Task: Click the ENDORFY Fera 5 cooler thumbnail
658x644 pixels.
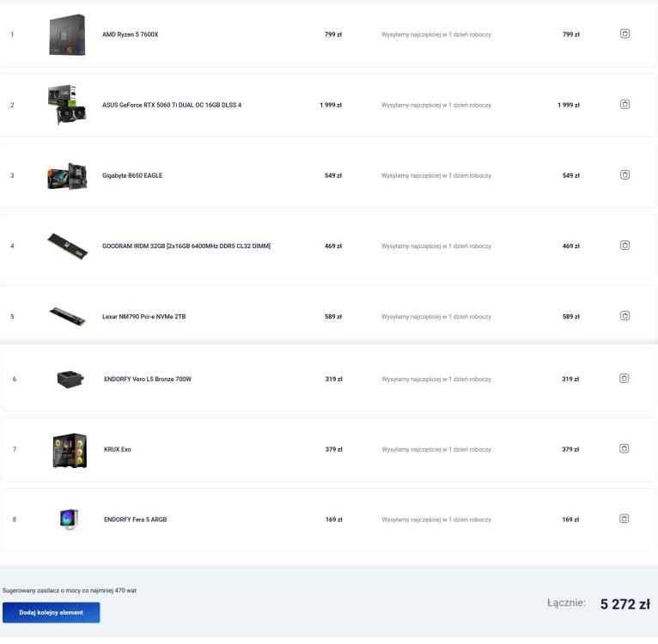Action: (70, 519)
